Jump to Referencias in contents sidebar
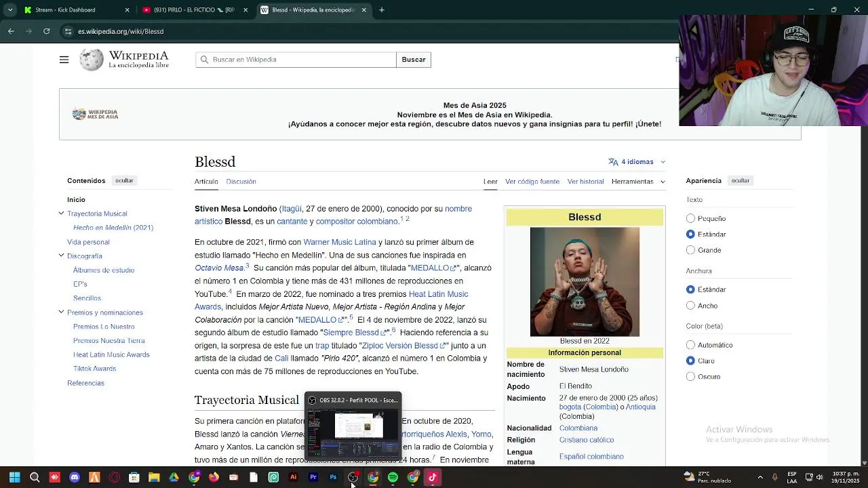The width and height of the screenshot is (868, 488). [x=85, y=383]
